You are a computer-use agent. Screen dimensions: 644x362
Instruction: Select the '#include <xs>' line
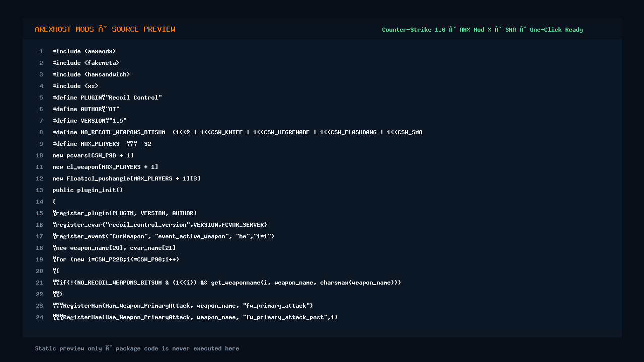[75, 86]
